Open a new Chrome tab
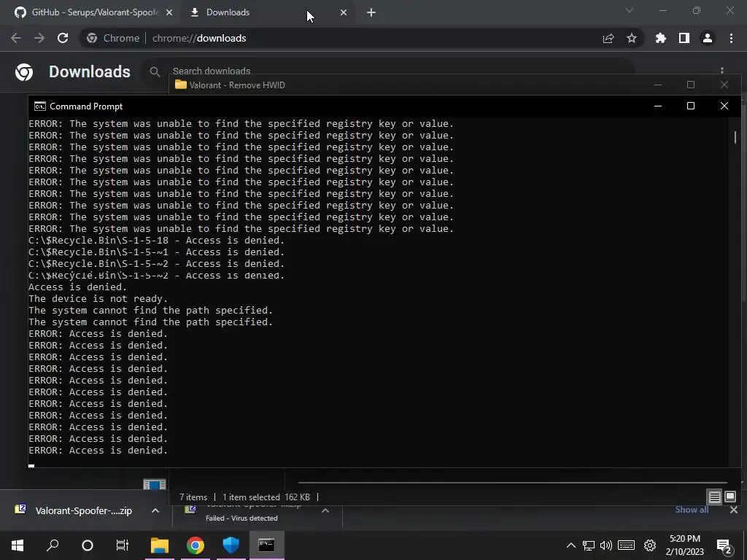The image size is (747, 560). (x=371, y=13)
